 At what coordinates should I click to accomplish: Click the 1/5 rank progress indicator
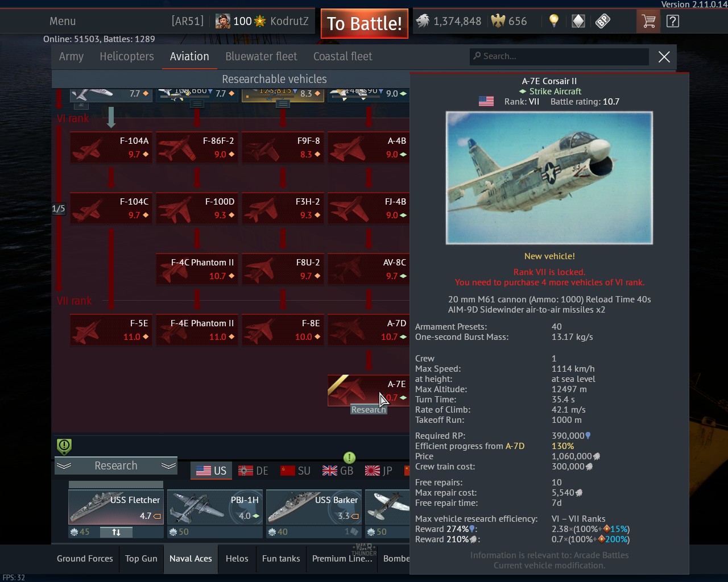[59, 209]
